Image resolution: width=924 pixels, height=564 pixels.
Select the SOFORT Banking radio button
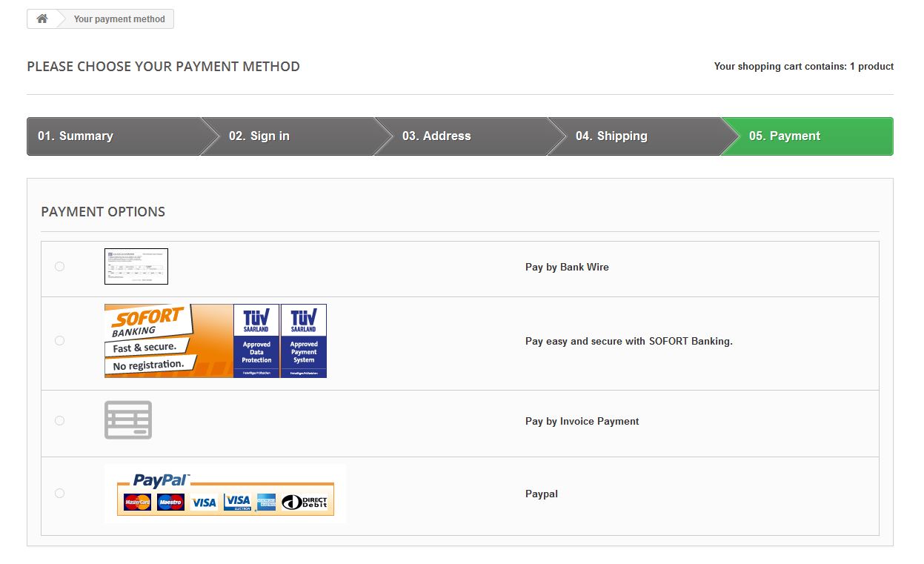coord(60,340)
